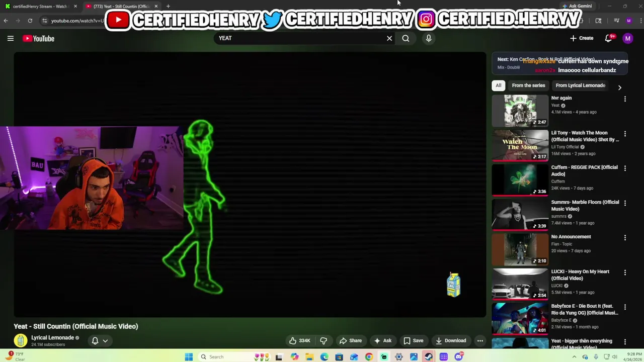Open Lyrical Lemonade channel name link

coord(52,337)
